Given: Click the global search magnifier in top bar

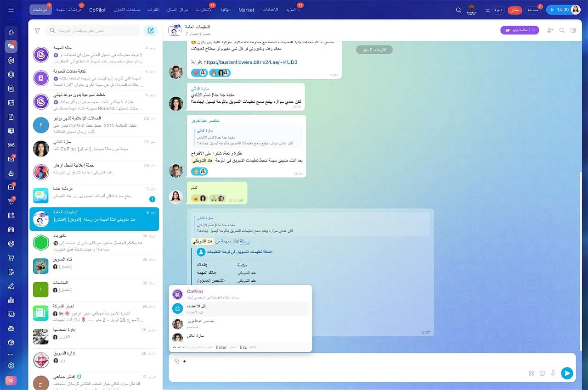Looking at the screenshot, I should click(x=458, y=10).
